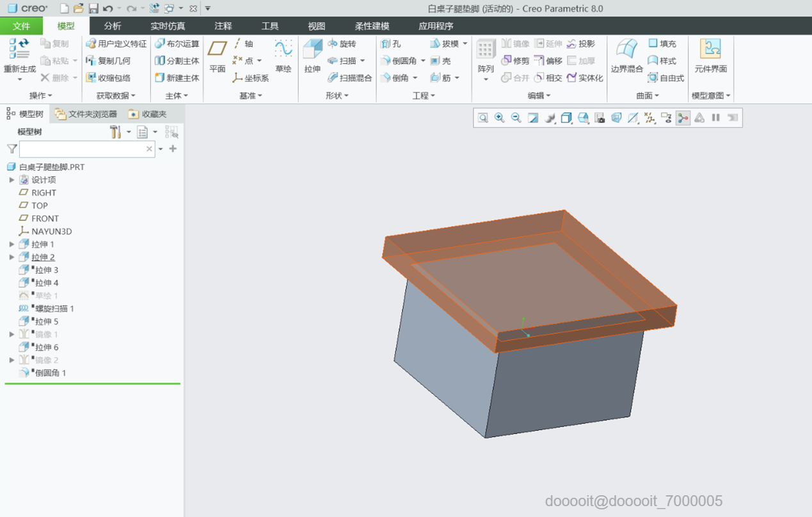This screenshot has height=517, width=812.
Task: Click the Revolve (旋转) tool
Action: tap(342, 44)
